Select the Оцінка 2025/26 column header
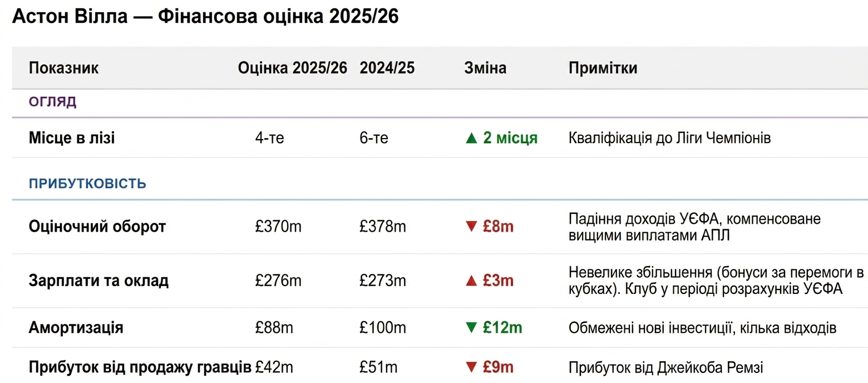Viewport: 868px width, 383px height. [293, 68]
